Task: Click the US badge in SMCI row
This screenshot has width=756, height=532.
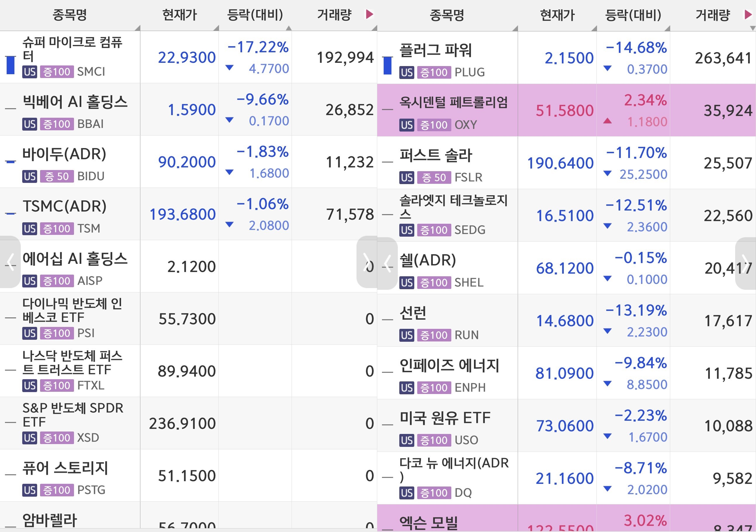Action: click(30, 72)
